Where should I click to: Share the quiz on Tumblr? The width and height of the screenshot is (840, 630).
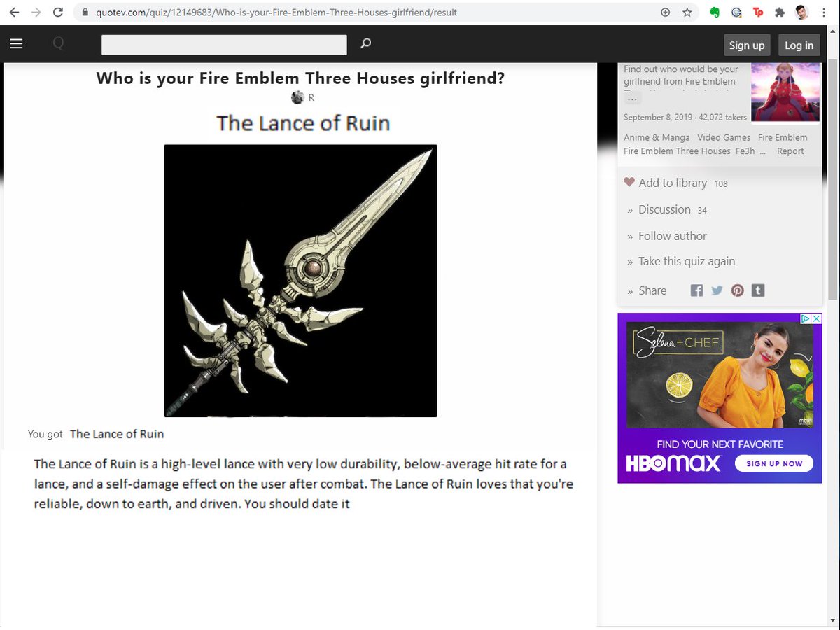point(758,290)
